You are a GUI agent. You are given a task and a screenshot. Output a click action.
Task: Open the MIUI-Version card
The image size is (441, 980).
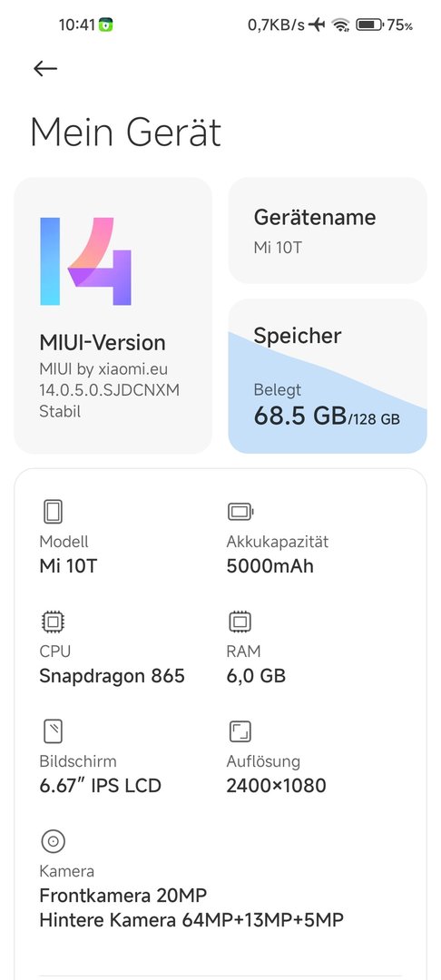(x=113, y=316)
